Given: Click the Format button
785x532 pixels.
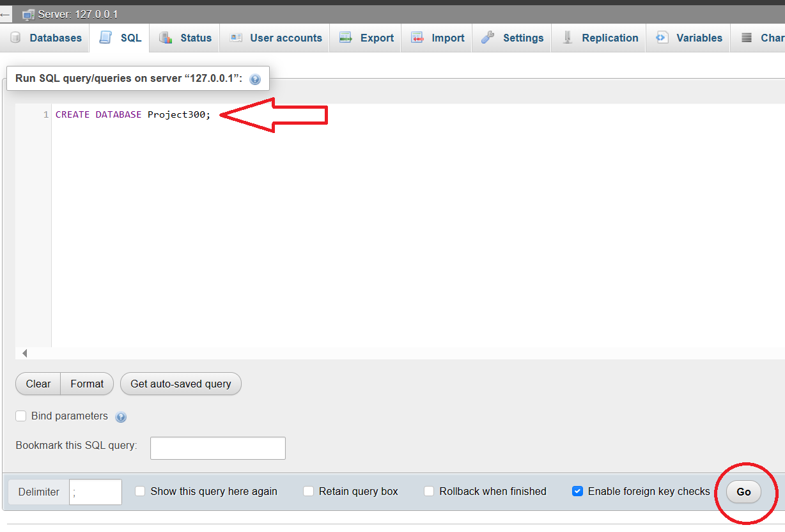Looking at the screenshot, I should (87, 384).
